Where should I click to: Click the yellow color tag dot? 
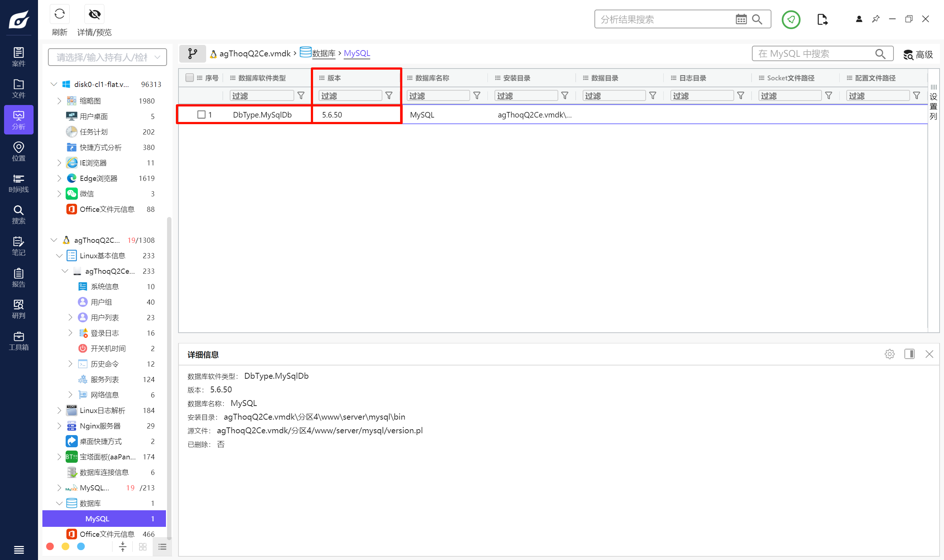coord(65,546)
